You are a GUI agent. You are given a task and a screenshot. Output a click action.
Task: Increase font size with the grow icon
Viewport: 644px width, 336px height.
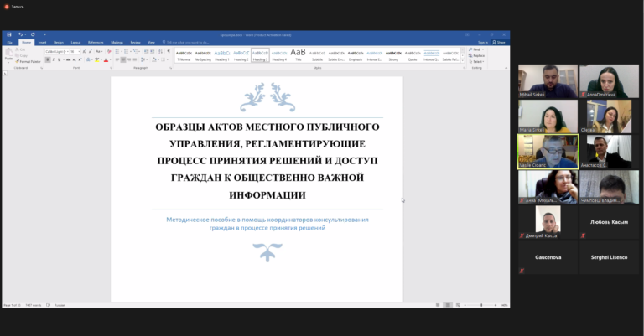pos(84,52)
